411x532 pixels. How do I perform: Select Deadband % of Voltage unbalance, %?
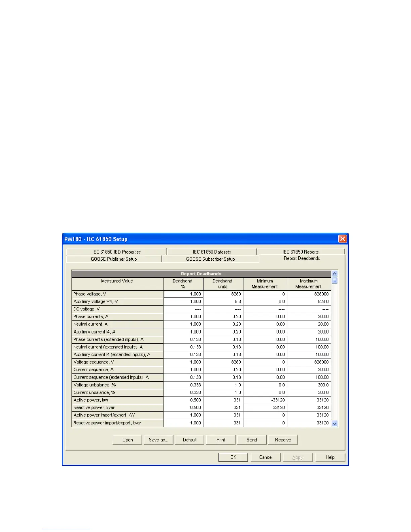pos(183,385)
